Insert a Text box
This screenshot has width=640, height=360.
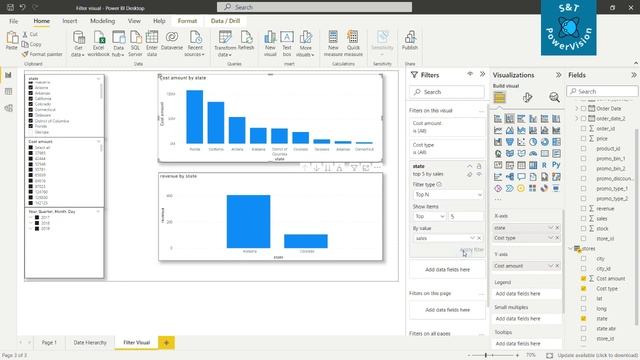287,44
